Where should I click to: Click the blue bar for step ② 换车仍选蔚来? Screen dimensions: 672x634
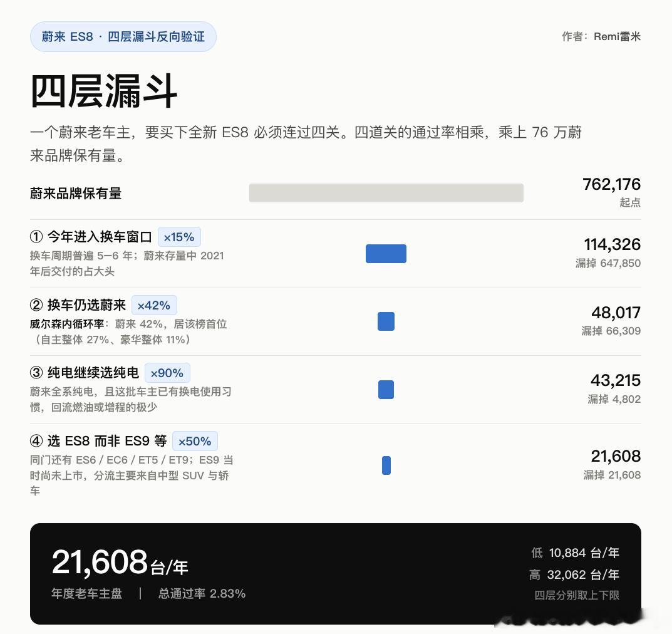click(x=386, y=321)
